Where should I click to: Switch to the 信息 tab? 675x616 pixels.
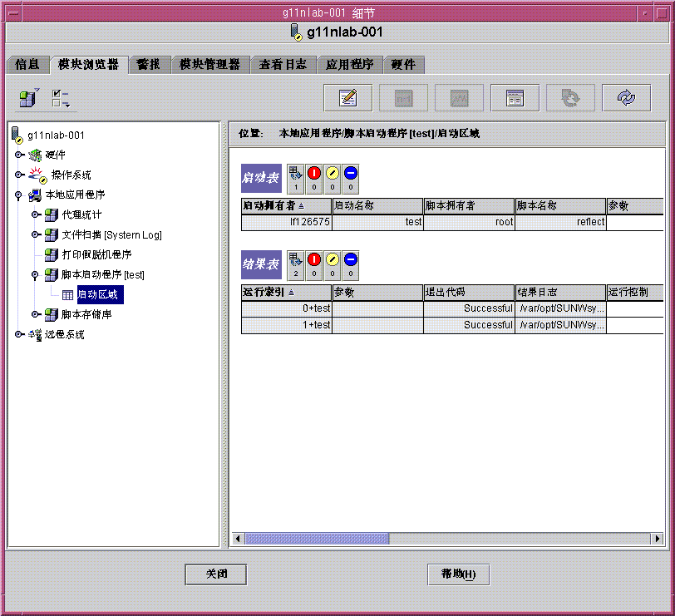27,65
